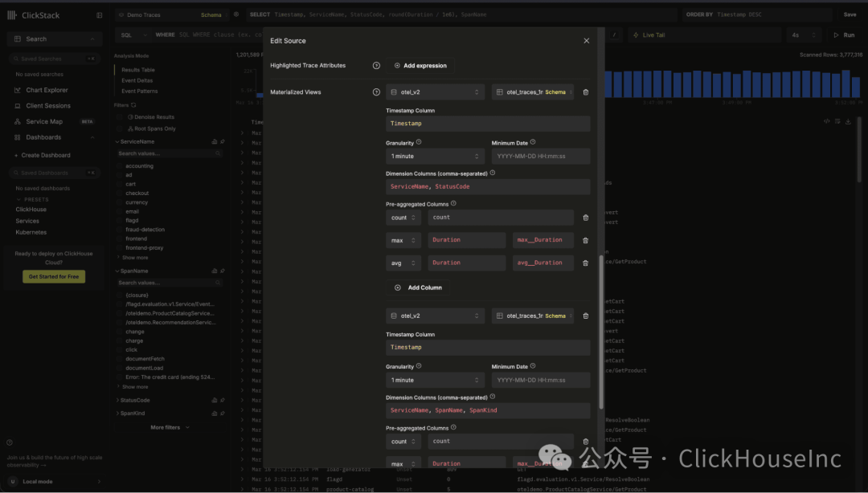Open help icon beside Materialized Views

376,92
